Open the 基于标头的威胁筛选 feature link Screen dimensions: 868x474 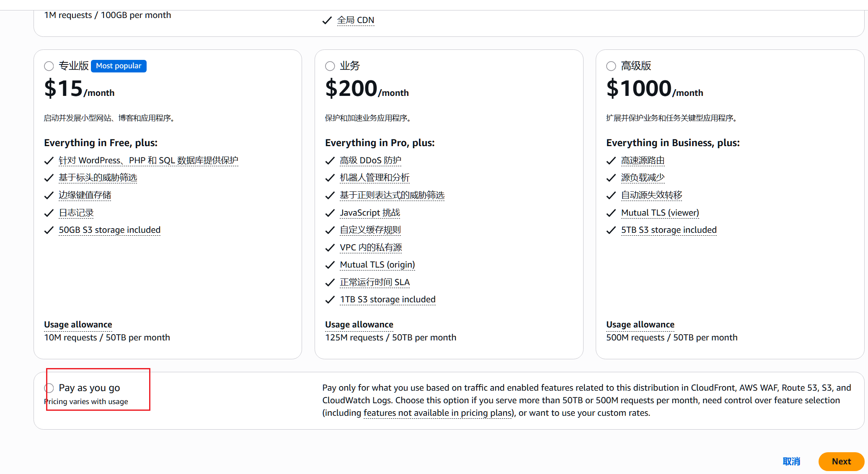tap(98, 178)
